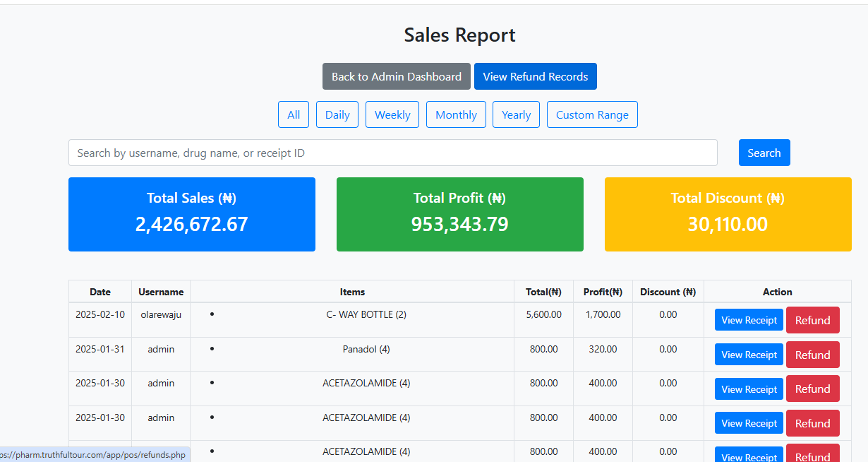Refund the olarewaju C- WAY BOTTLE order

coord(812,319)
